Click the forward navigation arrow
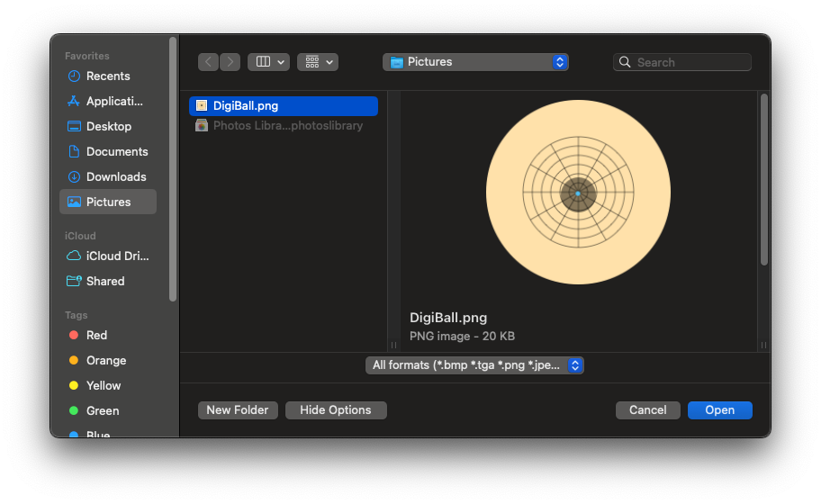The image size is (821, 504). pos(230,62)
